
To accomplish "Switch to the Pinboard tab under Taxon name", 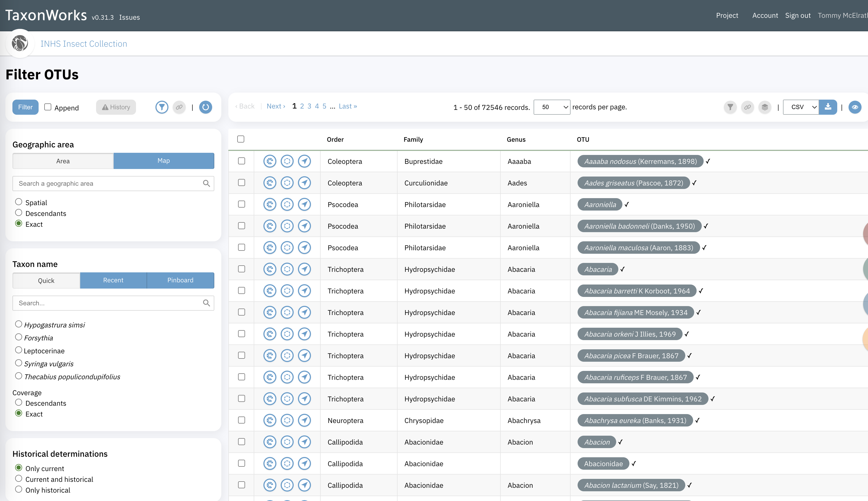I will pos(180,280).
